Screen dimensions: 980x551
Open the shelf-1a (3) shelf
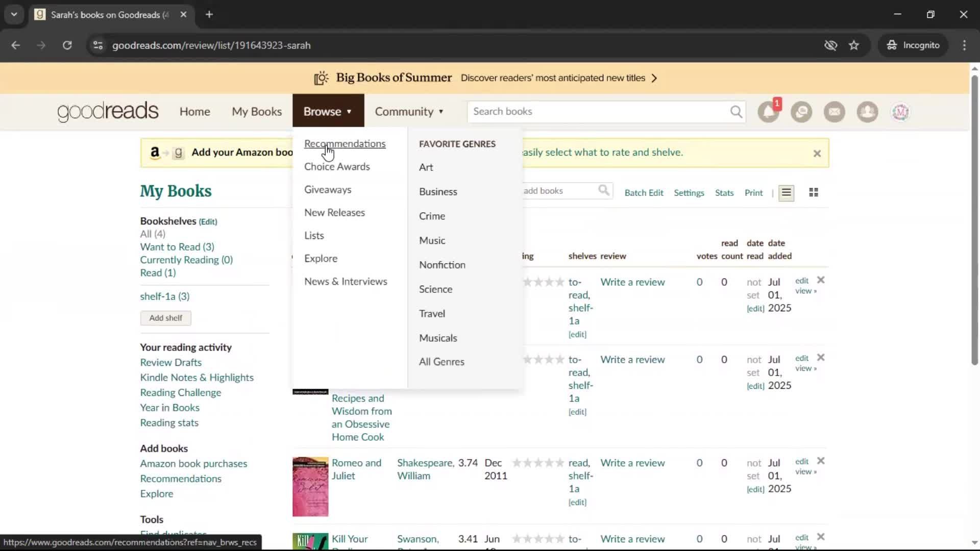click(165, 296)
